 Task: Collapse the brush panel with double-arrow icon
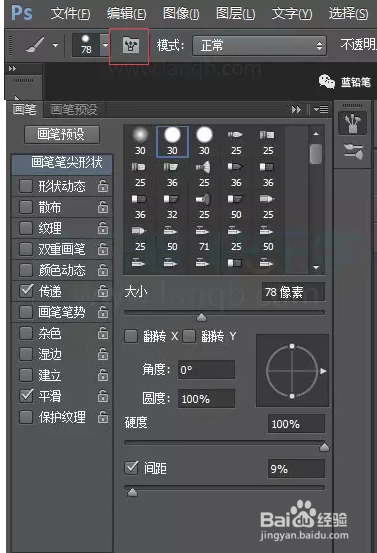pos(296,110)
